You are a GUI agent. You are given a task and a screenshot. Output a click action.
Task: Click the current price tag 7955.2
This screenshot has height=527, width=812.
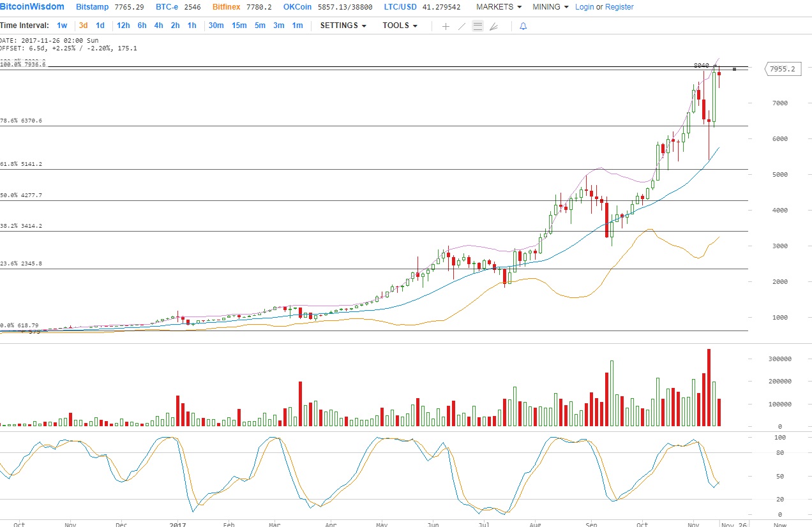tap(782, 69)
